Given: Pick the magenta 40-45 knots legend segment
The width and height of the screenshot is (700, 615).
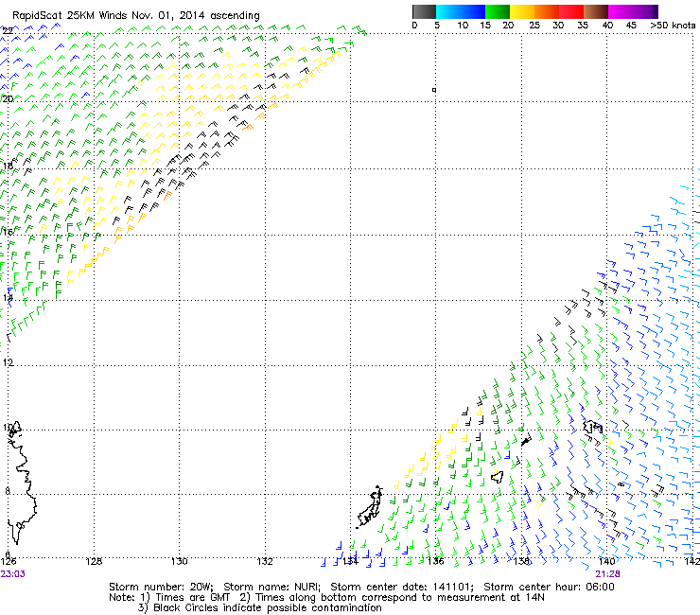Looking at the screenshot, I should 621,11.
